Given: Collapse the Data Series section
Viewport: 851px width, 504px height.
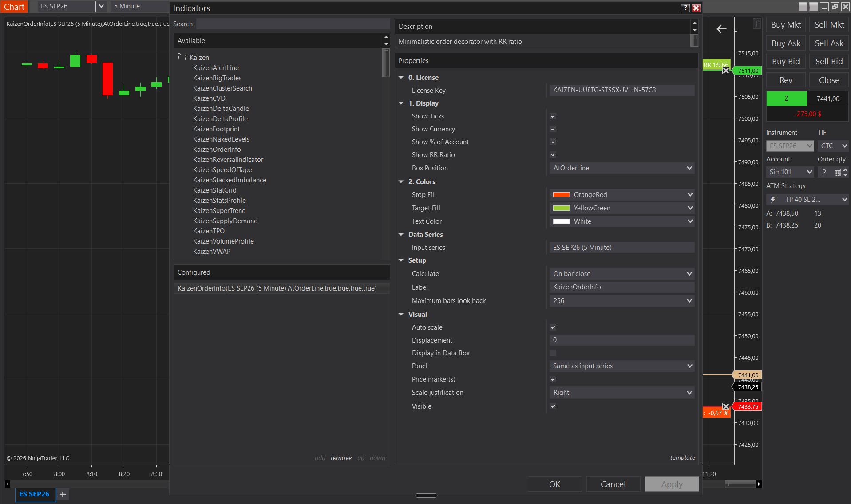Looking at the screenshot, I should pyautogui.click(x=401, y=235).
